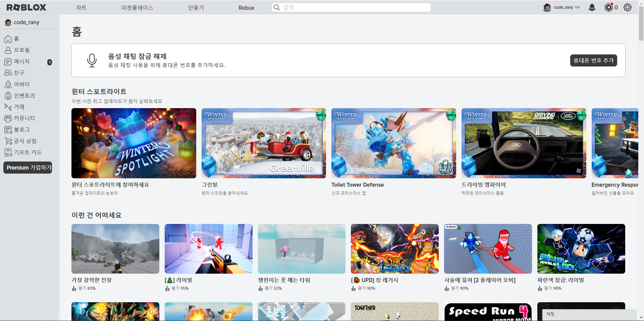
Task: Open the TOGETHER game thumbnail
Action: coord(395,312)
